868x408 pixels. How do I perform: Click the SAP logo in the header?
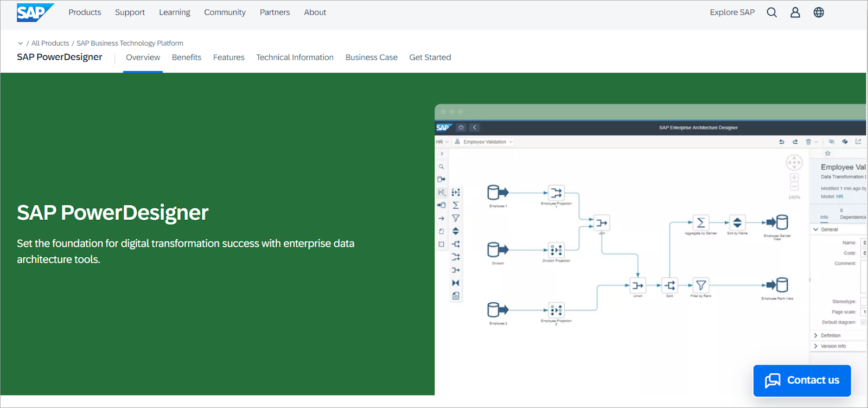pyautogui.click(x=35, y=12)
